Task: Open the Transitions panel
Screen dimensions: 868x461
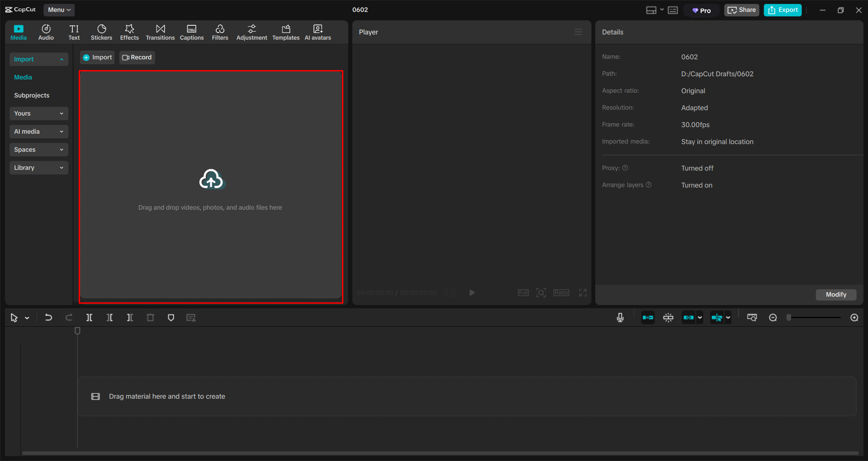Action: point(160,32)
